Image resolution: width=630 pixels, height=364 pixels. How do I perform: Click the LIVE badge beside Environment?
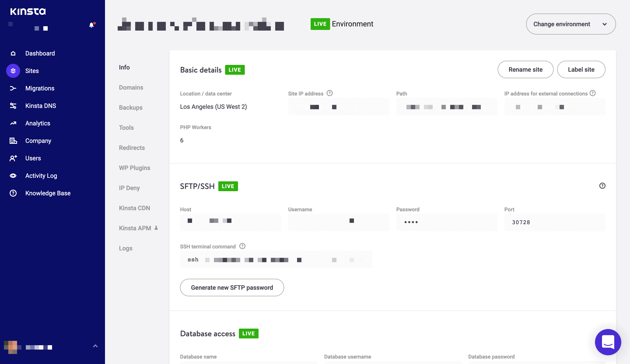[320, 24]
